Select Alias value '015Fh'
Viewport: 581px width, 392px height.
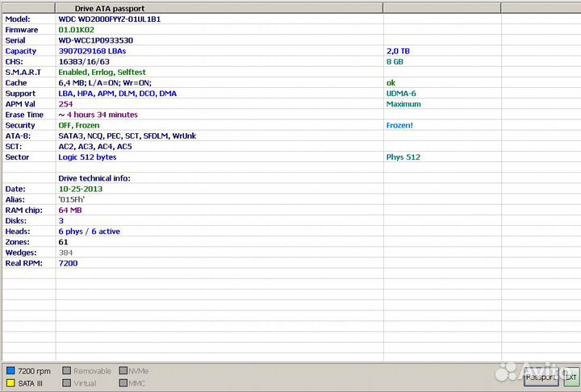point(72,200)
